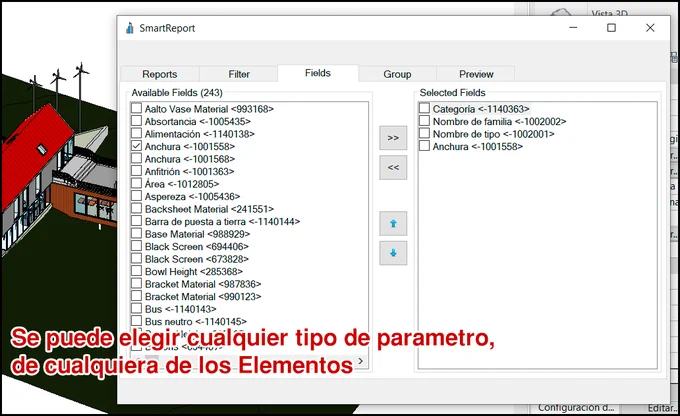
Task: Check Categoría <-1140363> in Selected Fields
Action: (424, 108)
